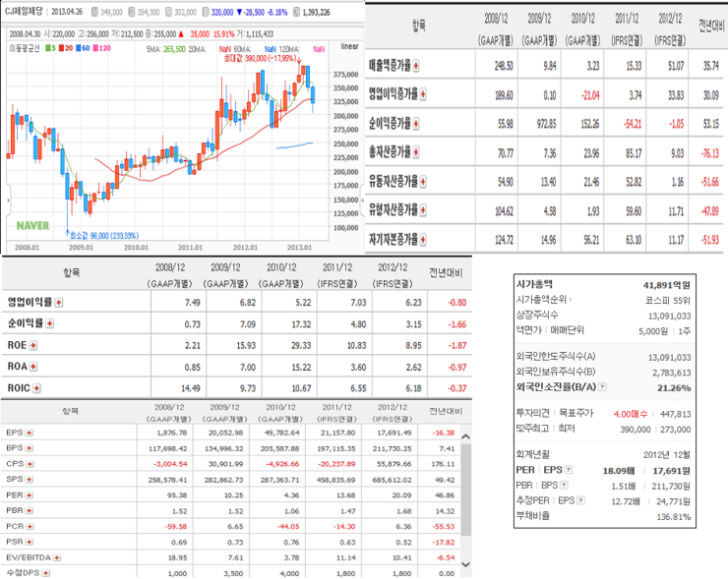Viewport: 728px width, 579px height.
Task: Expand the 유형자산증가율 row plus icon
Action: click(x=423, y=210)
